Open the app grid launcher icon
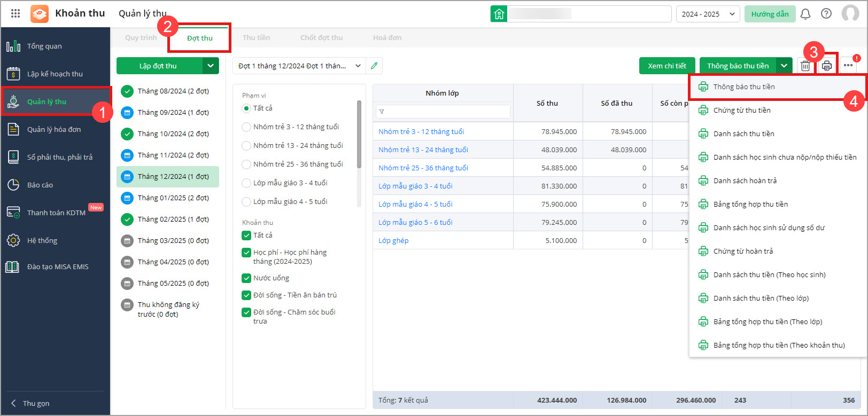This screenshot has height=416, width=868. pyautogui.click(x=15, y=13)
